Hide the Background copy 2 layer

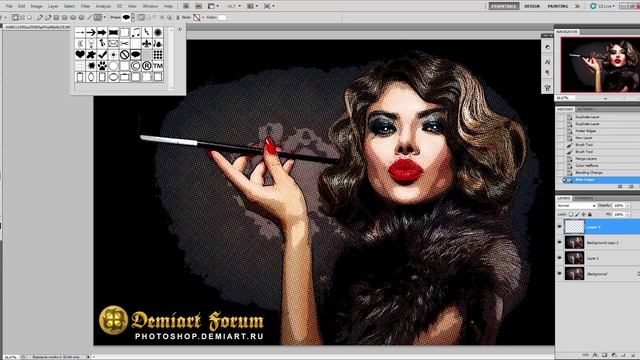(560, 242)
